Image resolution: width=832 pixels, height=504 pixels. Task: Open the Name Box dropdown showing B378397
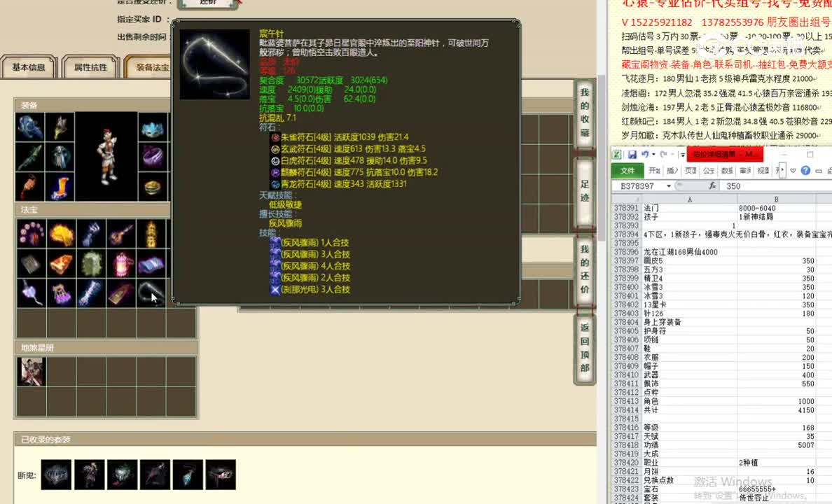point(669,185)
